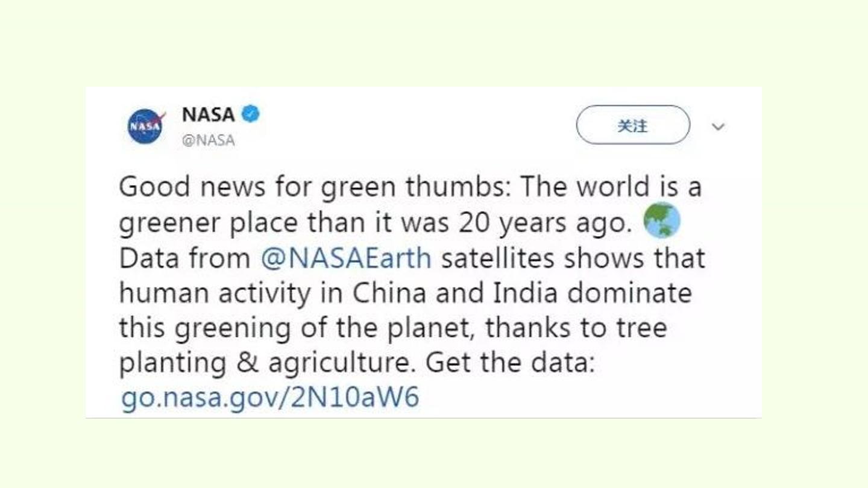The width and height of the screenshot is (868, 488).
Task: Open the bold NASA display name
Action: tap(208, 114)
